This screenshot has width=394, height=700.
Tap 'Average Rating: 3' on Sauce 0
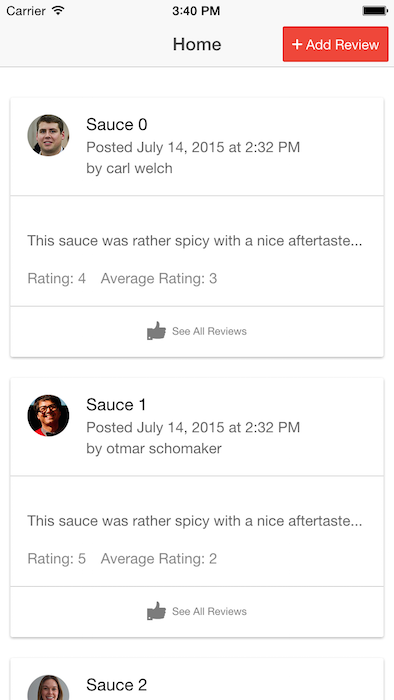tap(159, 279)
